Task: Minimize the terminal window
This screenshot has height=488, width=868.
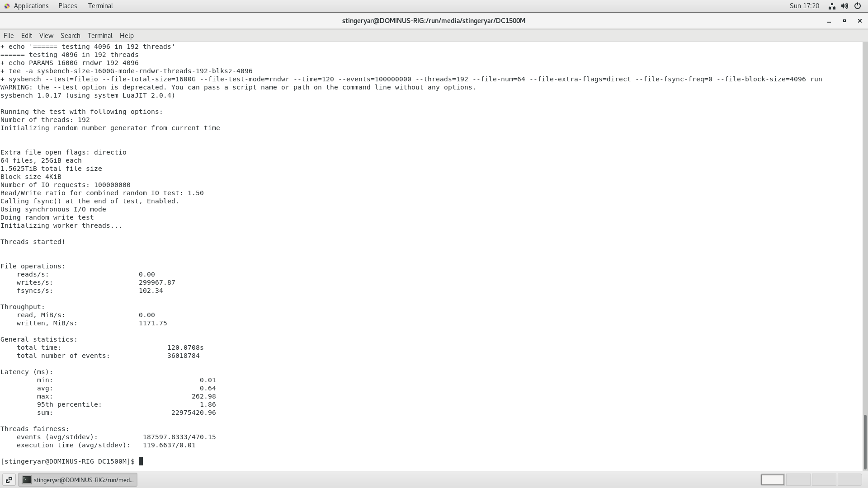Action: click(829, 21)
